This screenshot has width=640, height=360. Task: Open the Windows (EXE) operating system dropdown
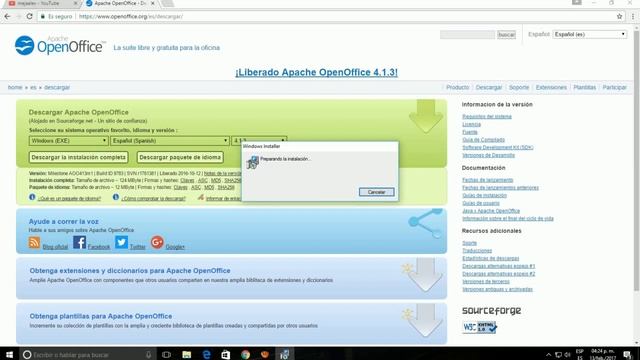pyautogui.click(x=68, y=140)
